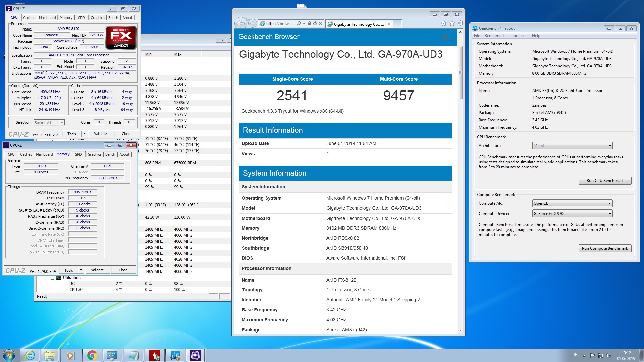This screenshot has height=362, width=644.
Task: Open Bench tab in CPU-Z Memory window
Action: (110, 154)
